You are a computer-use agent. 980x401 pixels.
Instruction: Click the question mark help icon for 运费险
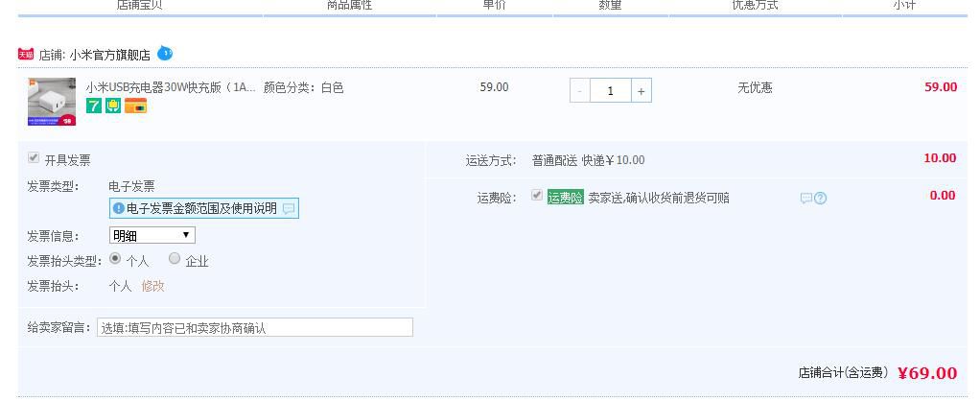click(x=821, y=199)
